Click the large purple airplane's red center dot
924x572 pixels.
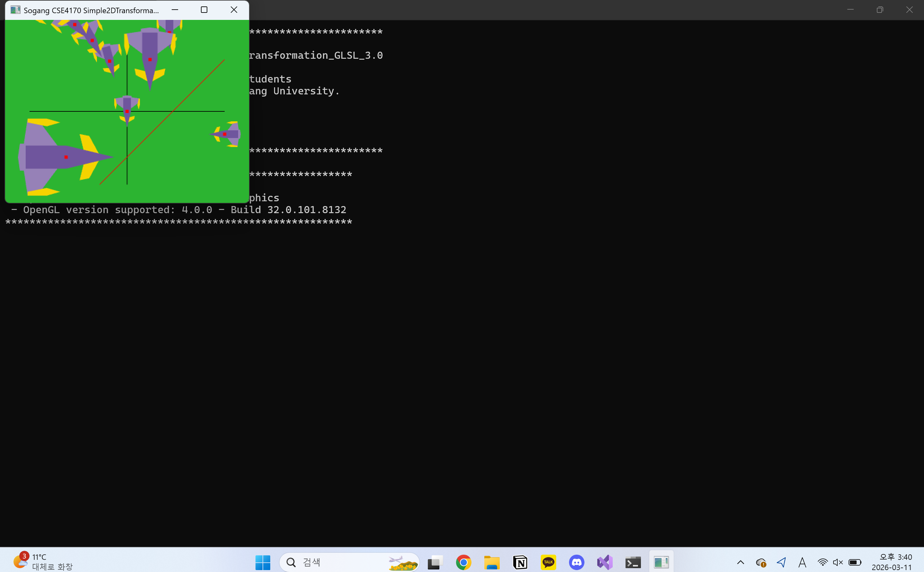pos(66,157)
